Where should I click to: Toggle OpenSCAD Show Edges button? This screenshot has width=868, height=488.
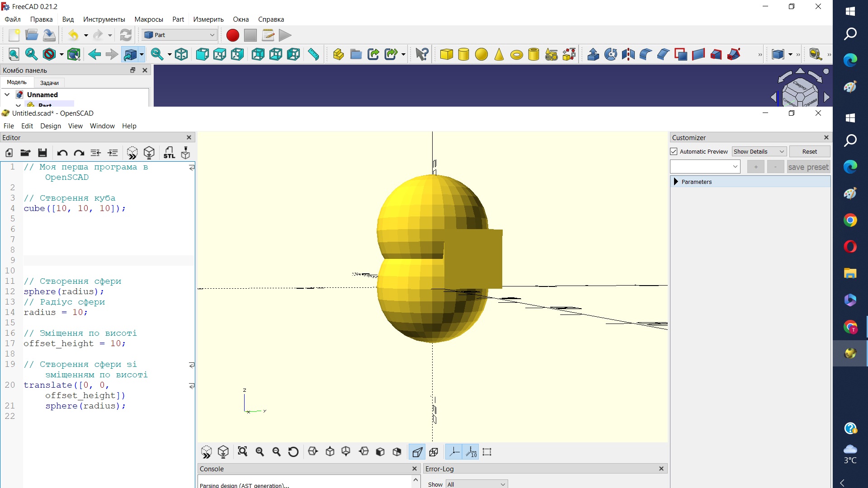coord(487,452)
